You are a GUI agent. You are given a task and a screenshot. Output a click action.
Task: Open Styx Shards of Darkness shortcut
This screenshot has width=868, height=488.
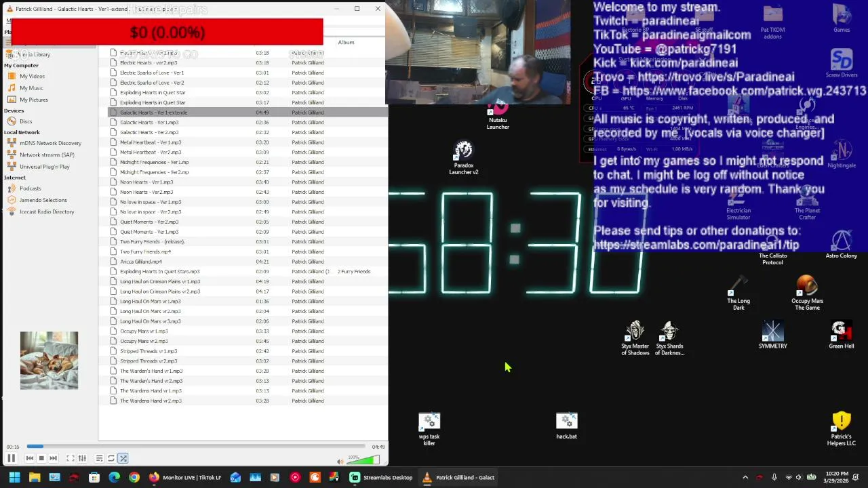click(669, 338)
